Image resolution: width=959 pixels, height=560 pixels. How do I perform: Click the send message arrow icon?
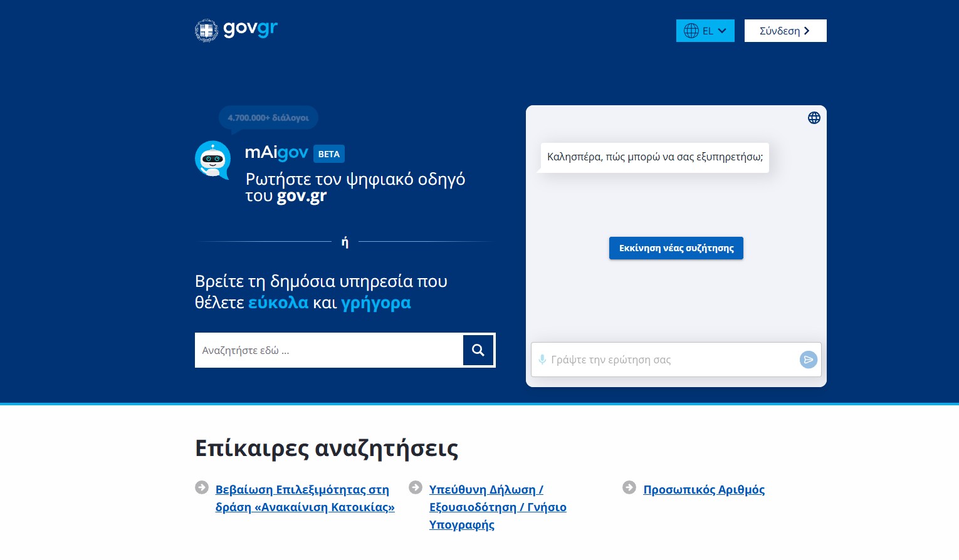point(809,360)
